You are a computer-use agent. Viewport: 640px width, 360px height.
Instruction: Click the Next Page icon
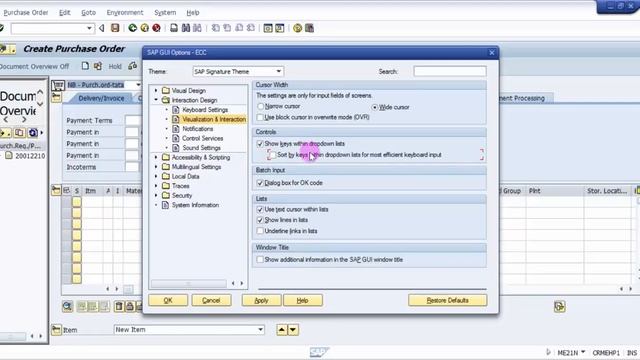click(239, 28)
